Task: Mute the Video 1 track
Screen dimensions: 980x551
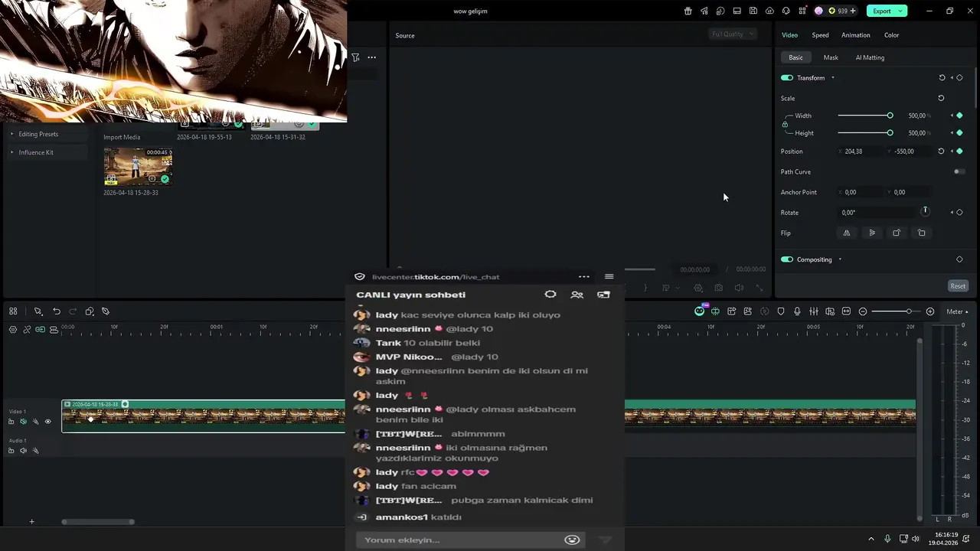Action: [23, 422]
